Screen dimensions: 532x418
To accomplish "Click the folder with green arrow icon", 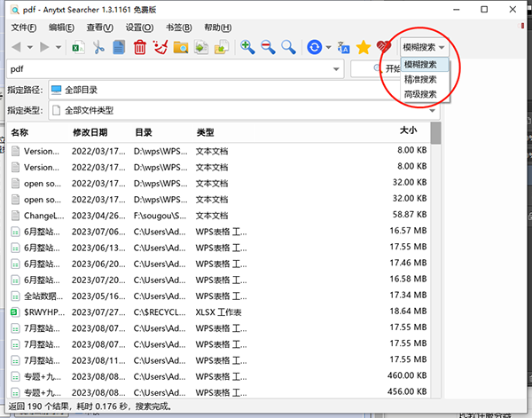I will coord(222,47).
